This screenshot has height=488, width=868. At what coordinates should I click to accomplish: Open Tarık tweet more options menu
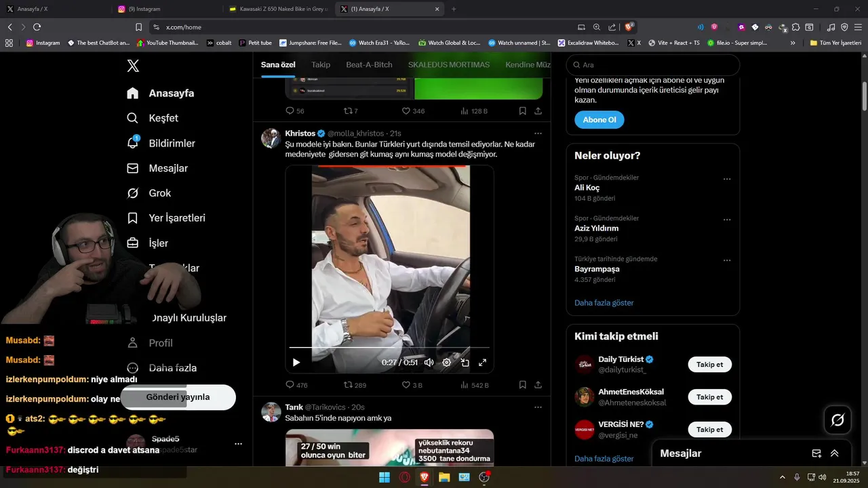(x=538, y=407)
